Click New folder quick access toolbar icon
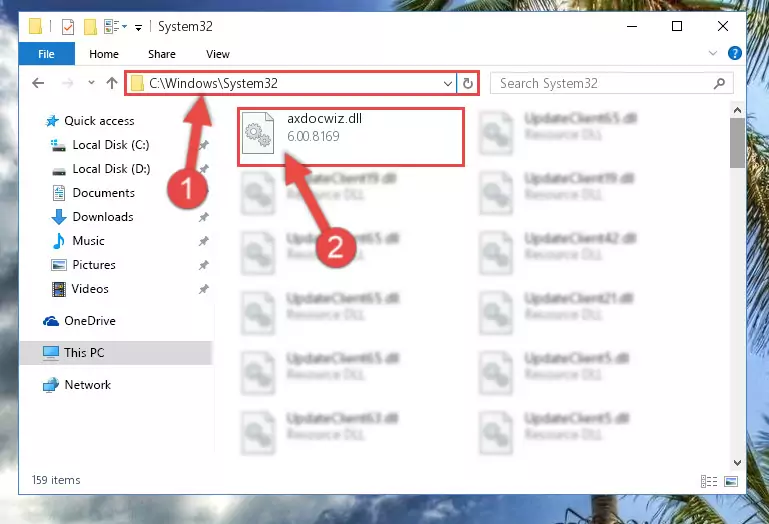Screen dimensions: 769x524 tap(90, 26)
